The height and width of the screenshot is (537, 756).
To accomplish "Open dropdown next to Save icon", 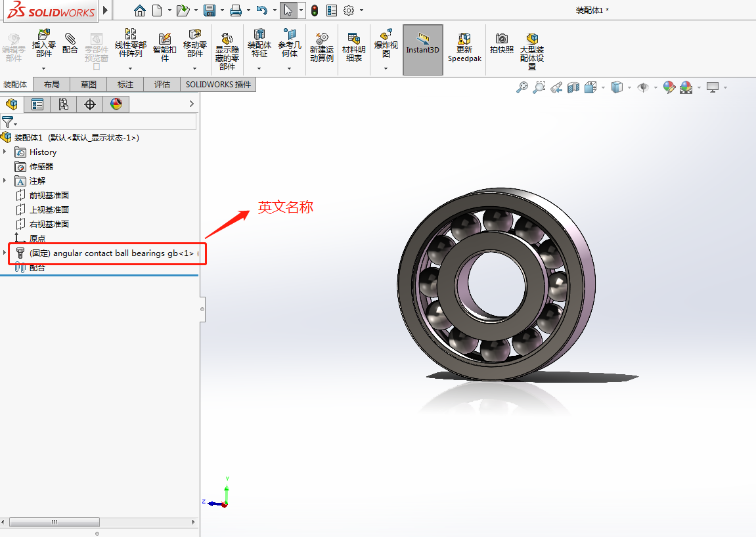I will (x=222, y=10).
